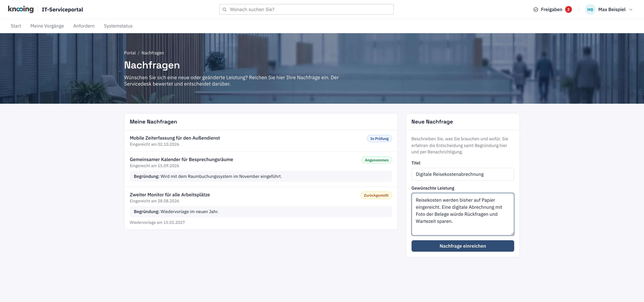Click the MB user avatar
The width and height of the screenshot is (644, 302).
[590, 10]
